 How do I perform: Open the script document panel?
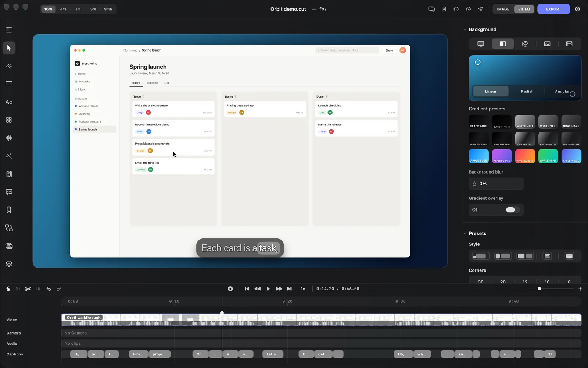(9, 174)
